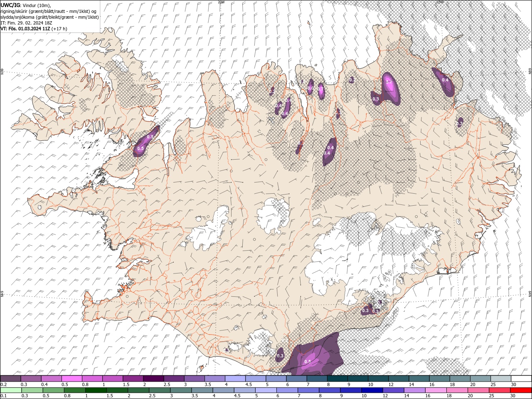Screen dimensions: 532x399
Task: Select the 18 grey-teal snow legend swatch
Action: coord(460,379)
